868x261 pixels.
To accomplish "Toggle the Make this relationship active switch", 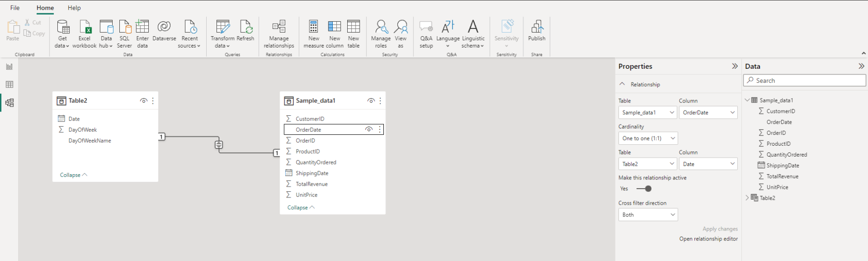I will point(644,189).
